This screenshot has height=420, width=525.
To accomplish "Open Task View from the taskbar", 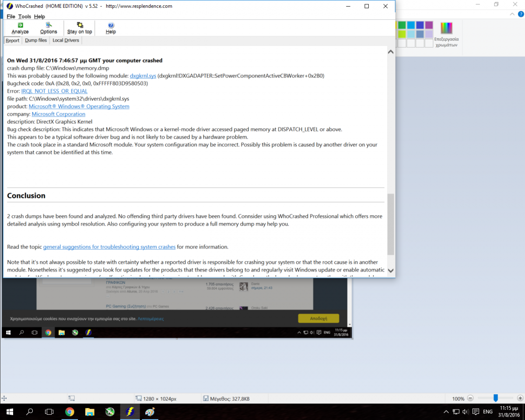I will tap(49, 412).
